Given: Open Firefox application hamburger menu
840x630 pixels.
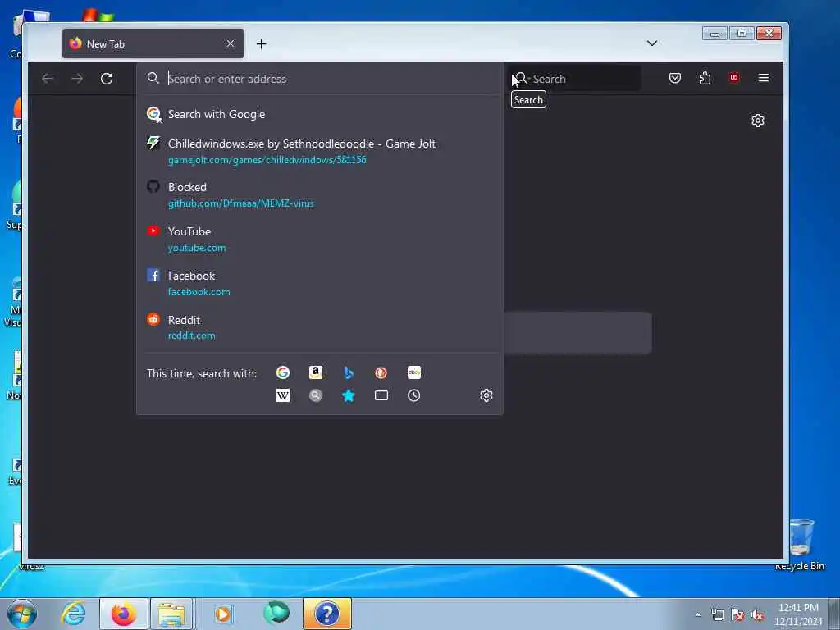Looking at the screenshot, I should (x=764, y=78).
